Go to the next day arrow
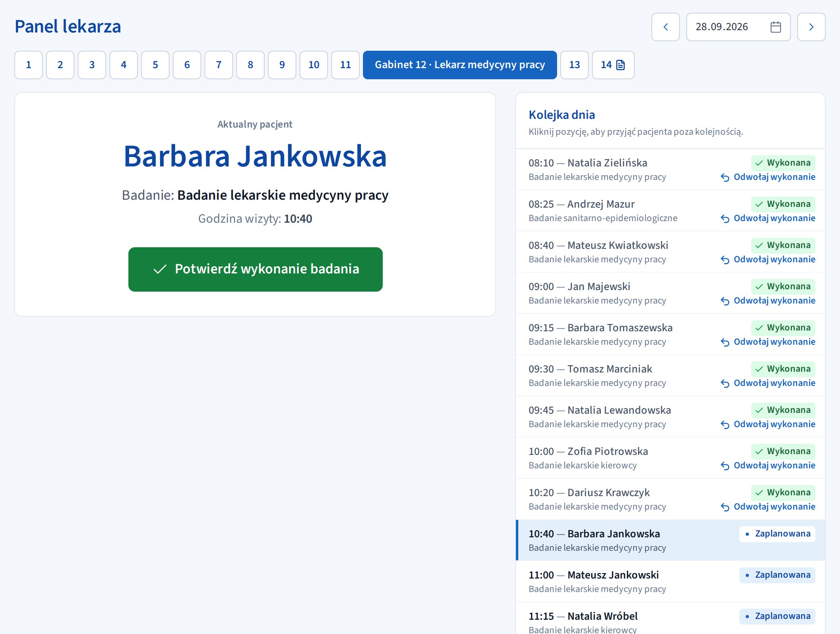840x634 pixels. [811, 27]
